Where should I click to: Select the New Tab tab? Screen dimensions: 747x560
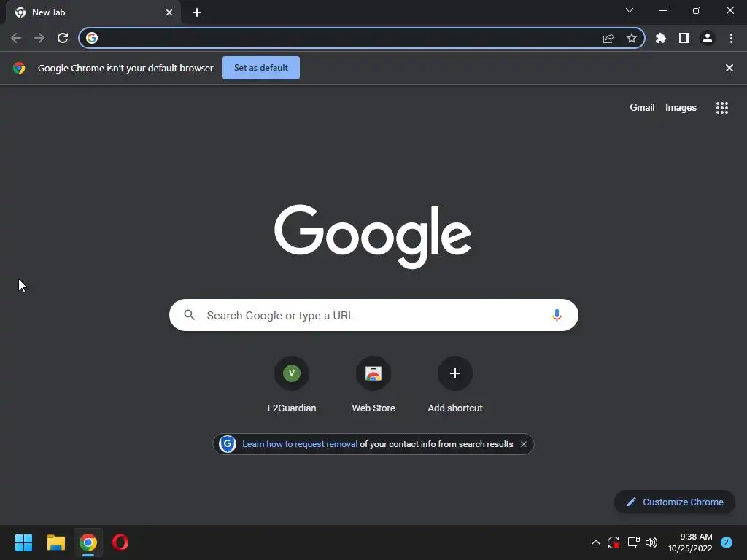click(93, 12)
